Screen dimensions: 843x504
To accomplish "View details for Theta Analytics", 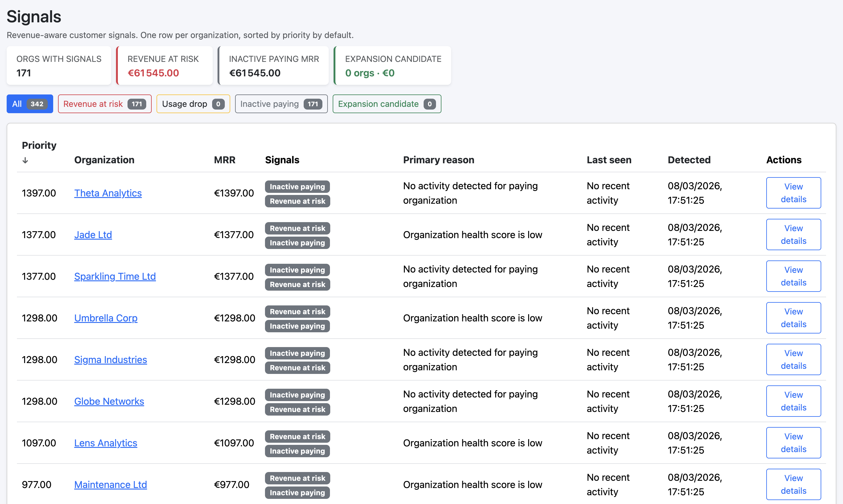I will 793,193.
